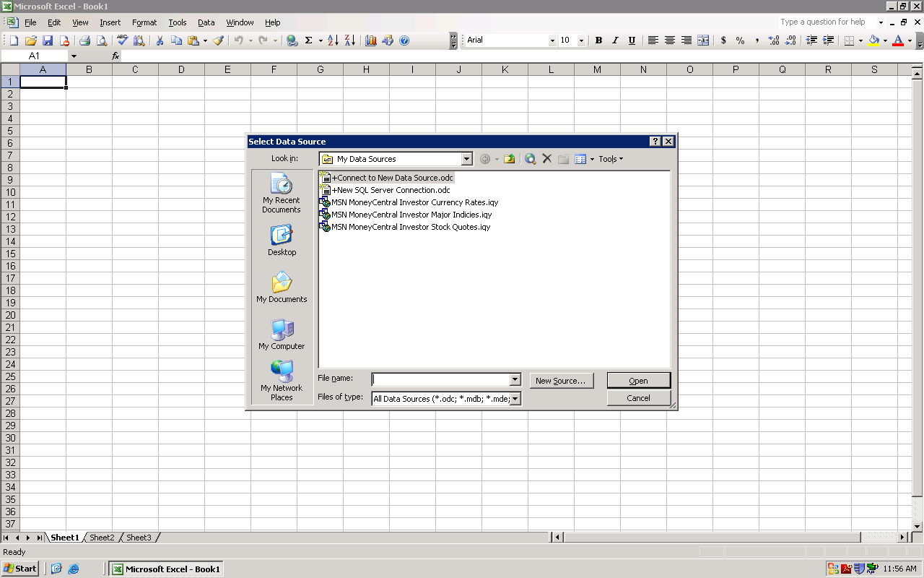The width and height of the screenshot is (924, 578).
Task: Click the Spelling check icon
Action: [122, 40]
